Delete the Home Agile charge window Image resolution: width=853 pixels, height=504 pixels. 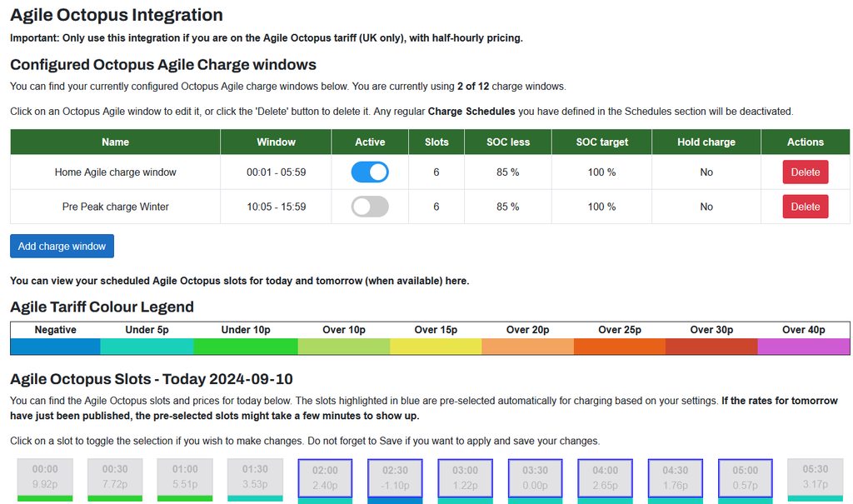pyautogui.click(x=805, y=172)
